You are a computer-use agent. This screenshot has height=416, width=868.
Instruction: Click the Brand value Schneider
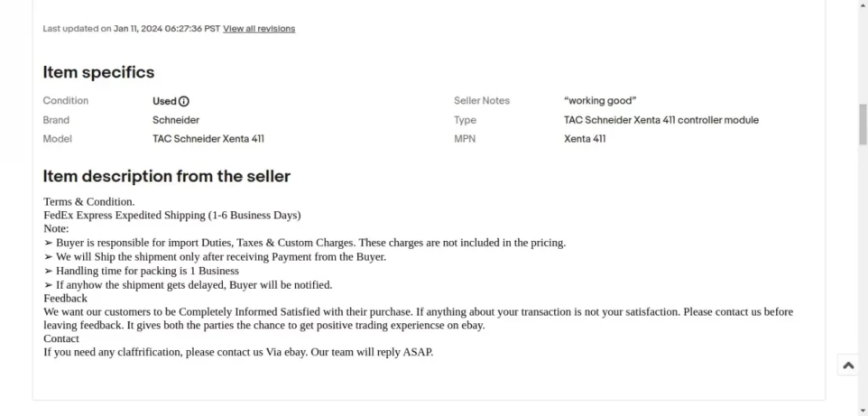[176, 120]
